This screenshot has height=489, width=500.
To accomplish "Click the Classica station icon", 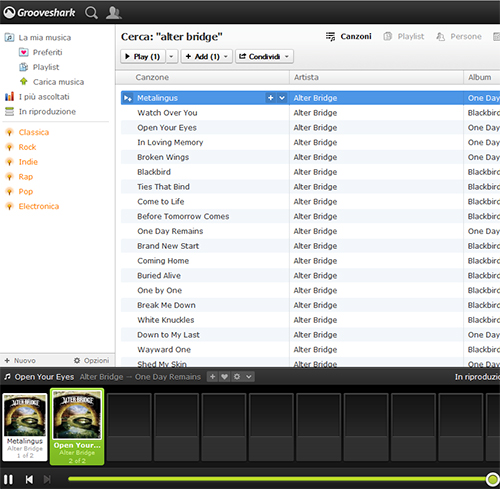I will pos(9,132).
